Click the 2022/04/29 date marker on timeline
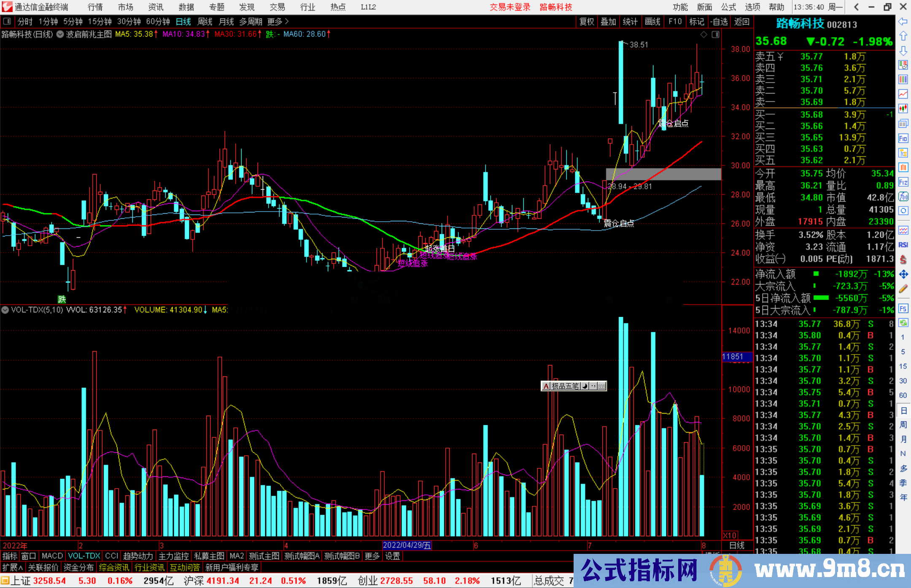 (407, 545)
